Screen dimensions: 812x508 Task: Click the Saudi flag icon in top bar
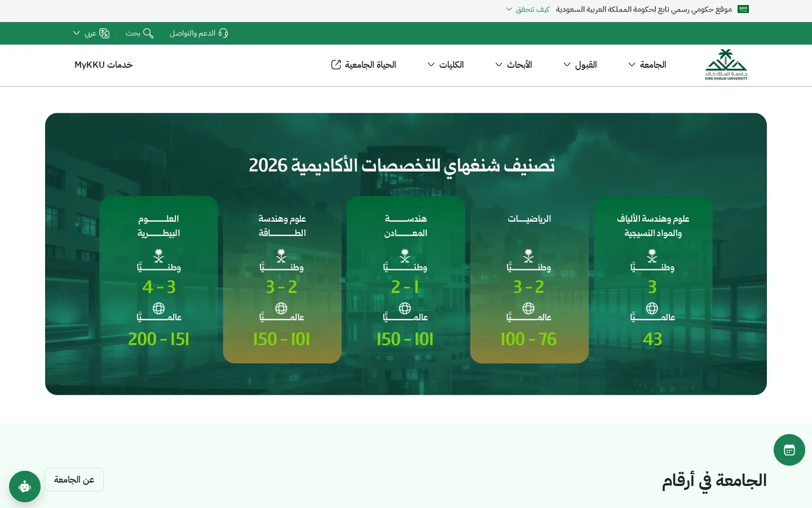point(743,9)
